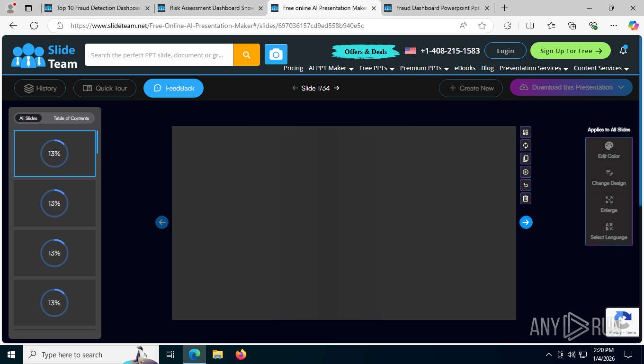Click the blue camera image-search icon

tap(276, 55)
